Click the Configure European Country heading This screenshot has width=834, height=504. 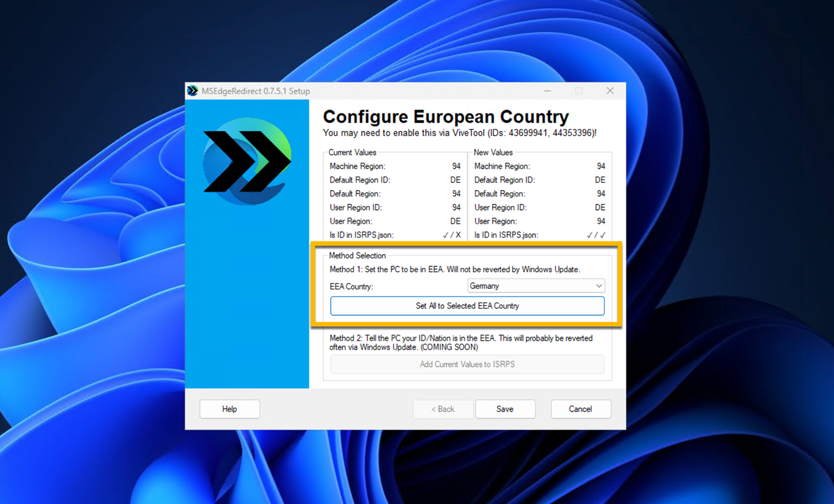click(x=446, y=117)
